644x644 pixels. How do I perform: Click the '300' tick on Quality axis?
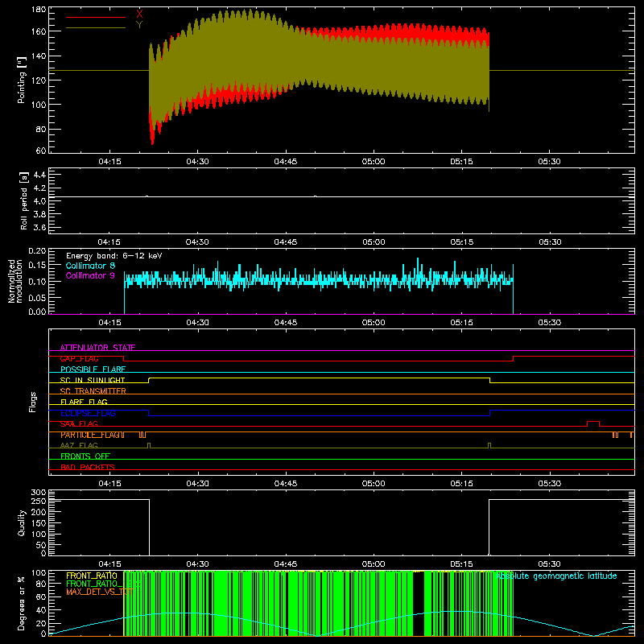(39, 493)
